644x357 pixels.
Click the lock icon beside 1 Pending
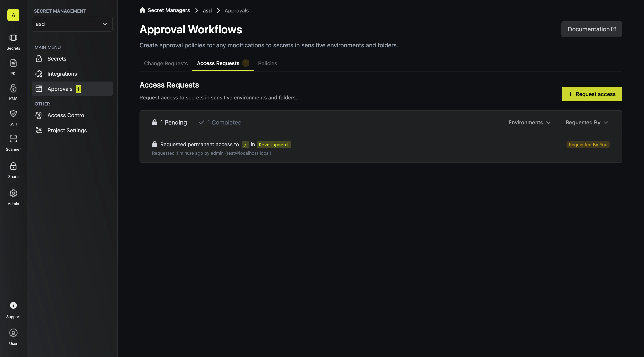click(x=155, y=122)
